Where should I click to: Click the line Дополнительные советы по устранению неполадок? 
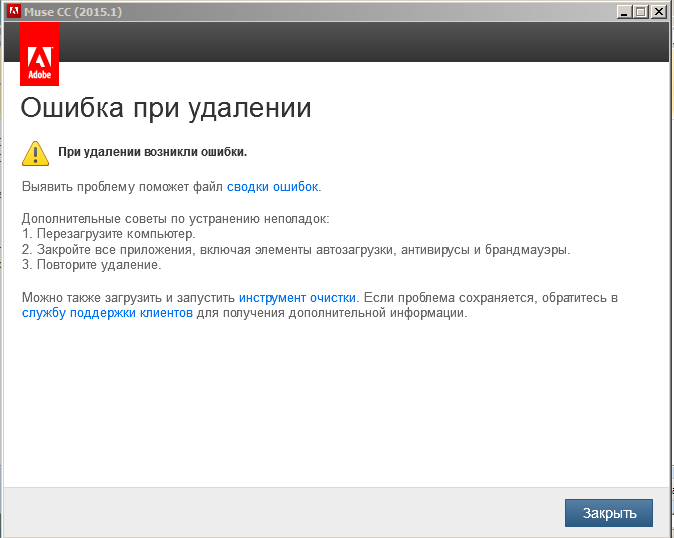[175, 219]
